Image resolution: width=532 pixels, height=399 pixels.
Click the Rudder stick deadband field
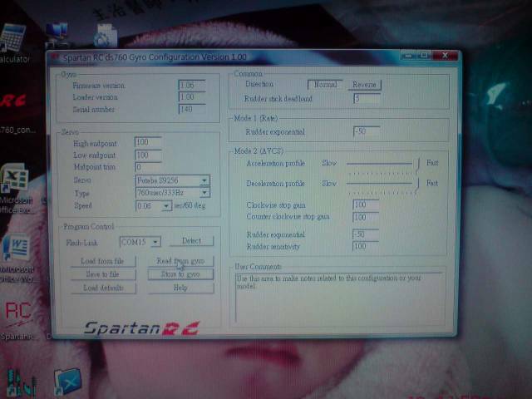367,98
